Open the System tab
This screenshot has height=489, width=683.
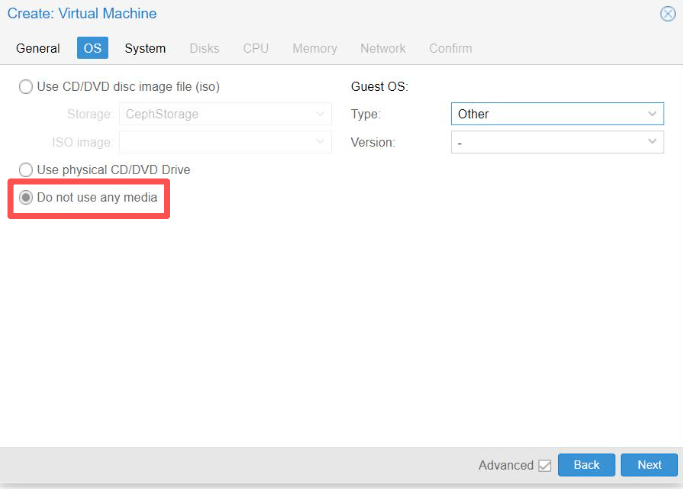click(x=145, y=48)
